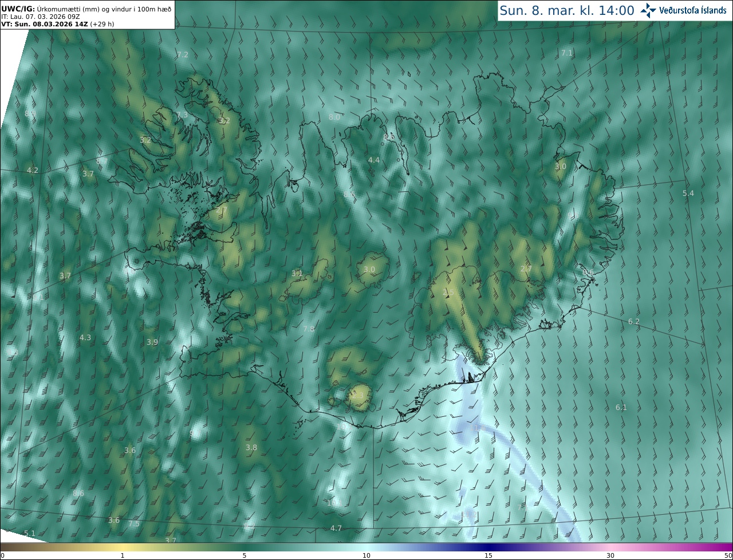
Task: Click the 4.2 value on the map
Action: (x=33, y=170)
